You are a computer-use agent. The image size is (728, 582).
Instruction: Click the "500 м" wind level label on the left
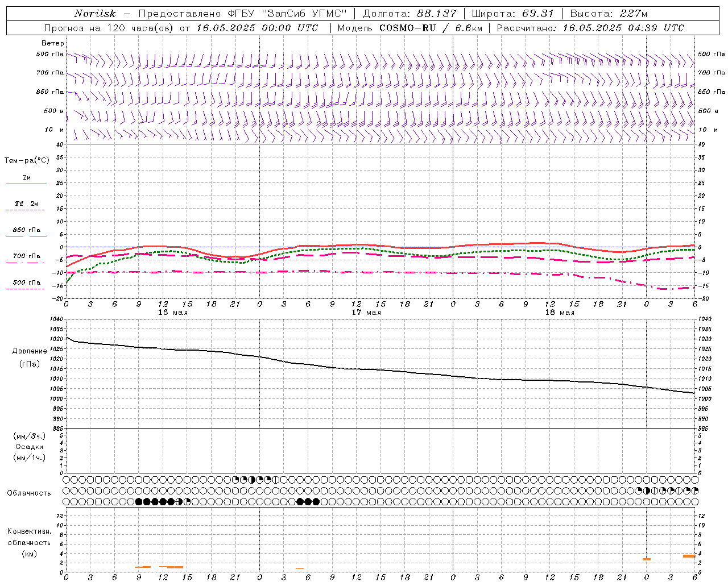click(x=54, y=111)
